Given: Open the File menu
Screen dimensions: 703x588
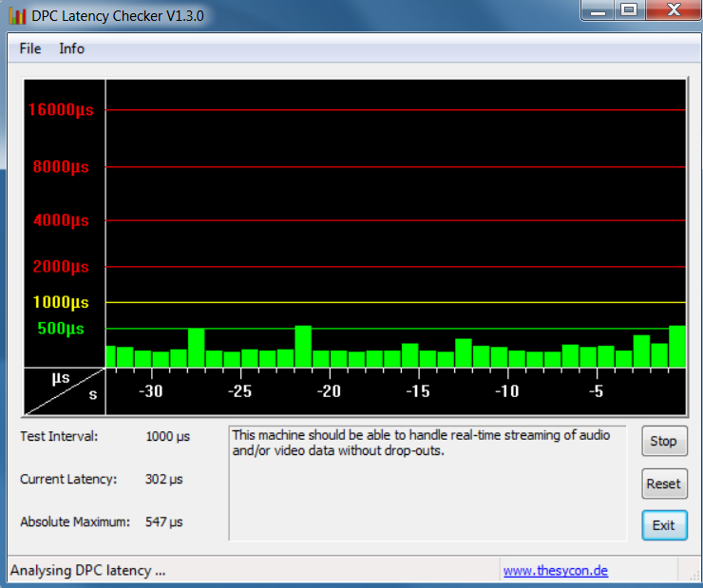Looking at the screenshot, I should point(29,48).
